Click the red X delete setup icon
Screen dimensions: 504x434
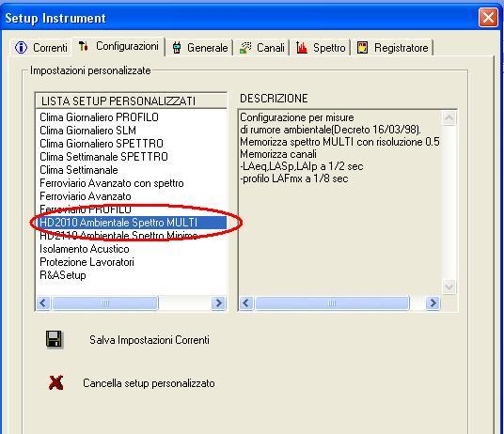coord(55,382)
